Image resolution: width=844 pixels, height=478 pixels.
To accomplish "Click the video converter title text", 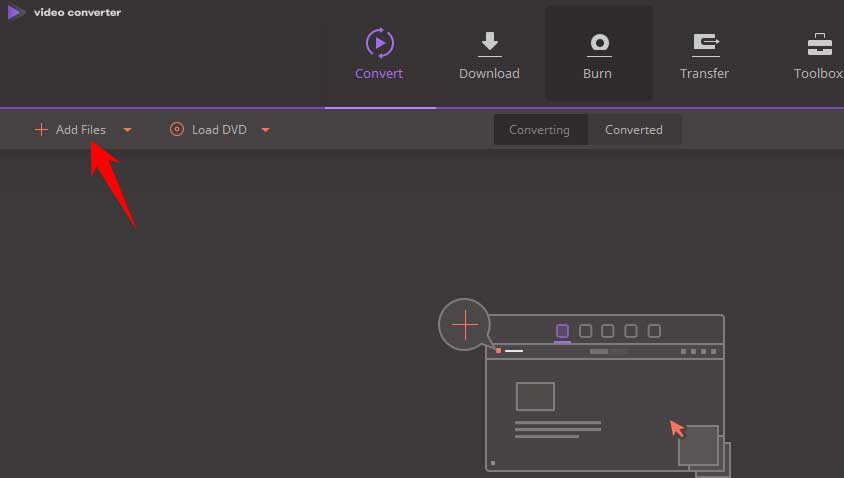I will 78,12.
